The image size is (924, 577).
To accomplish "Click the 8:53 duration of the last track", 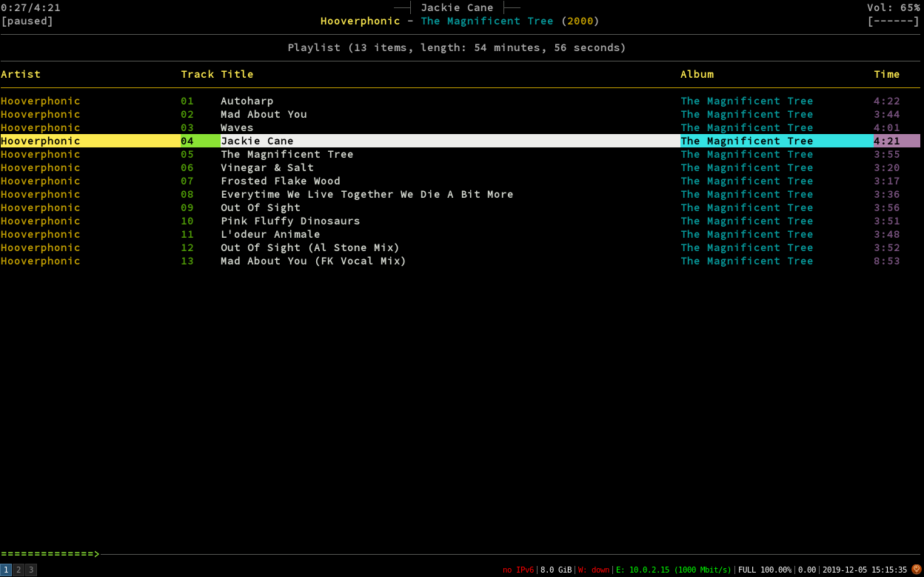I will (x=887, y=261).
